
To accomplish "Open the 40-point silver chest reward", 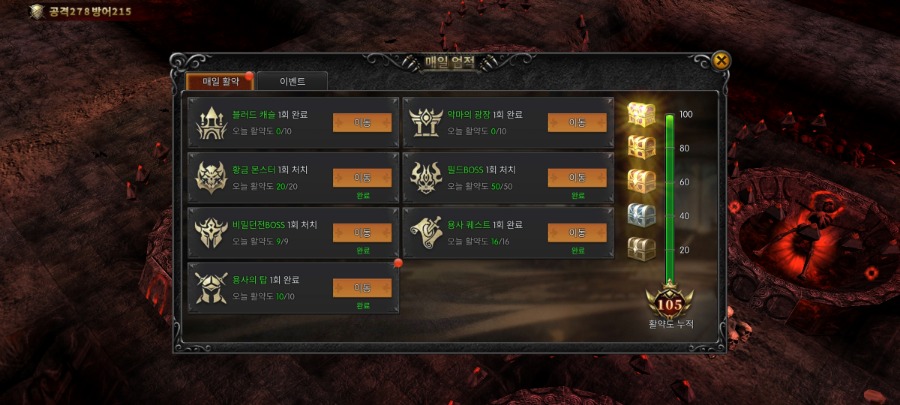I will tap(642, 215).
